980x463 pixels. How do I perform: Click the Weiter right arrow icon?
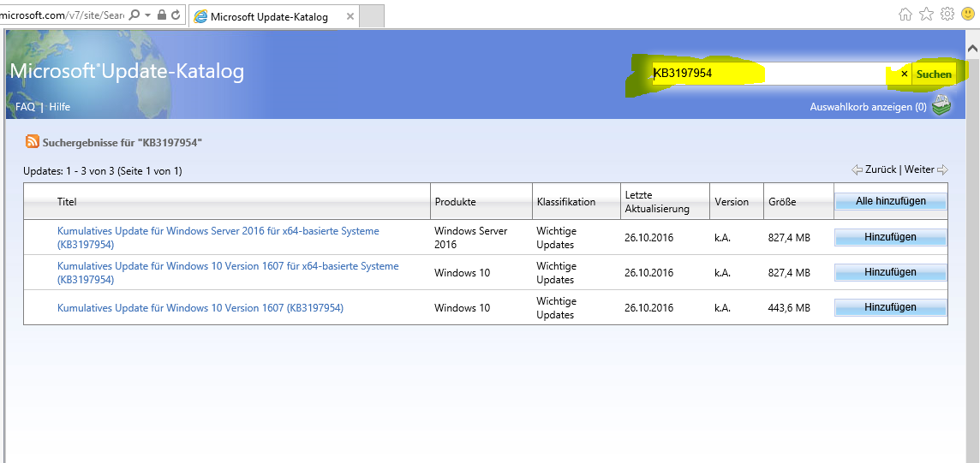942,169
